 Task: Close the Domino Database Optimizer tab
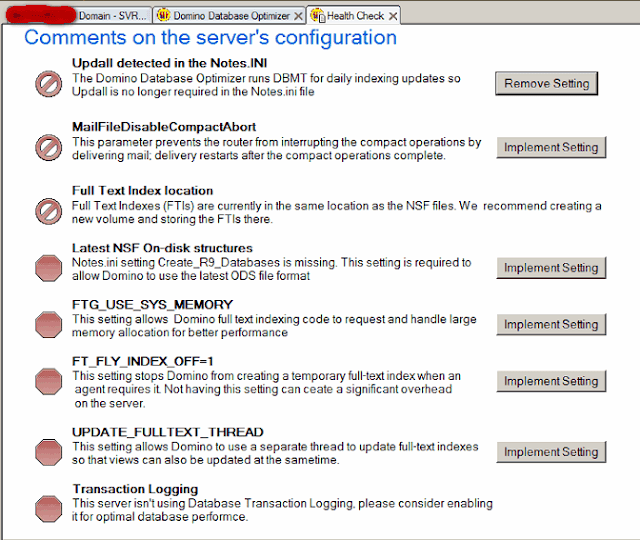click(x=299, y=16)
